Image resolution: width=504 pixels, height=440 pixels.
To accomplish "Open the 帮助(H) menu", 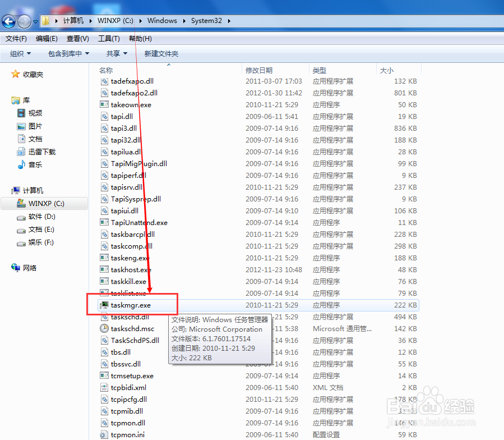I will 140,39.
